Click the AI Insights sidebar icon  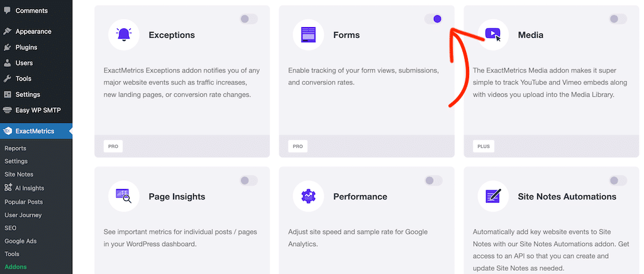[8, 188]
